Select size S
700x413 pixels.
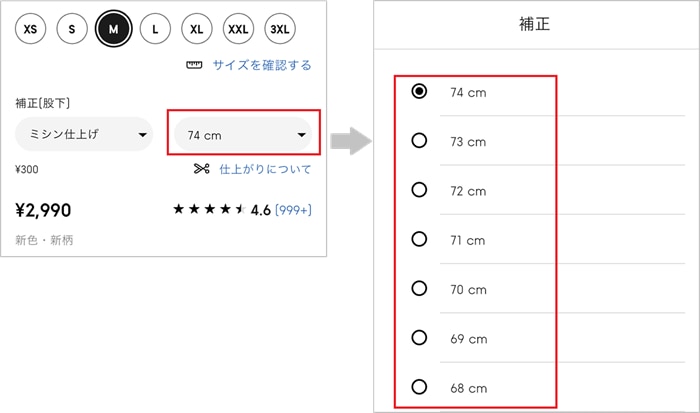[x=72, y=29]
